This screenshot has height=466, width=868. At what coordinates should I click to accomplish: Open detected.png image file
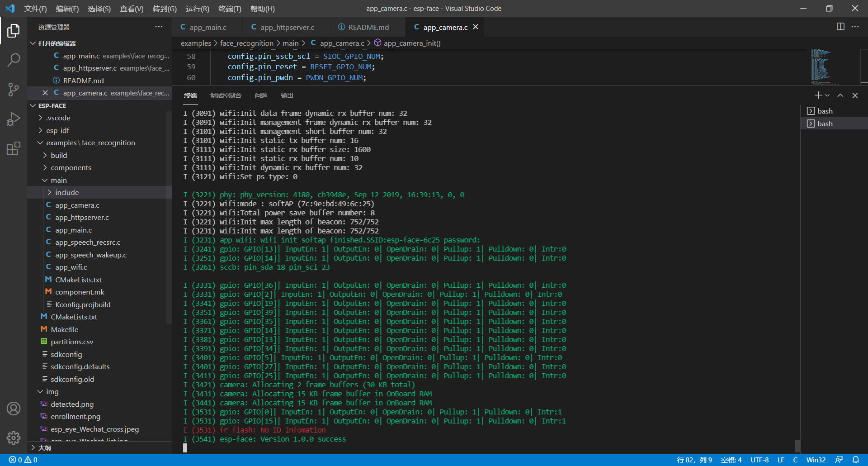click(x=99, y=404)
